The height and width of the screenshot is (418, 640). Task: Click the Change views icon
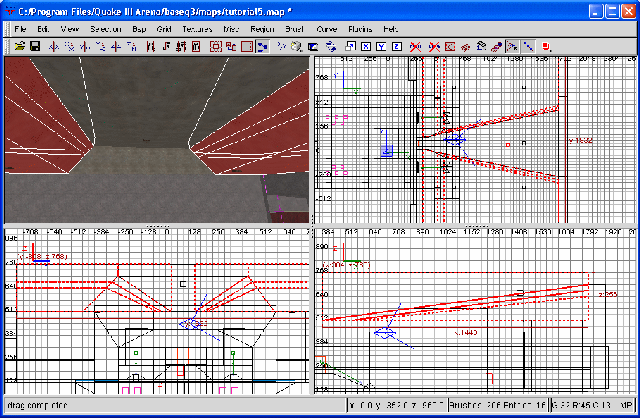click(x=281, y=47)
